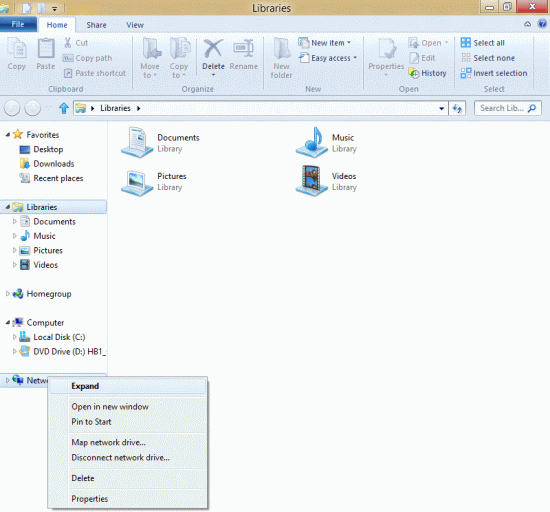Click the Libraries breadcrumb trailing arrow
The image size is (550, 512).
(139, 108)
